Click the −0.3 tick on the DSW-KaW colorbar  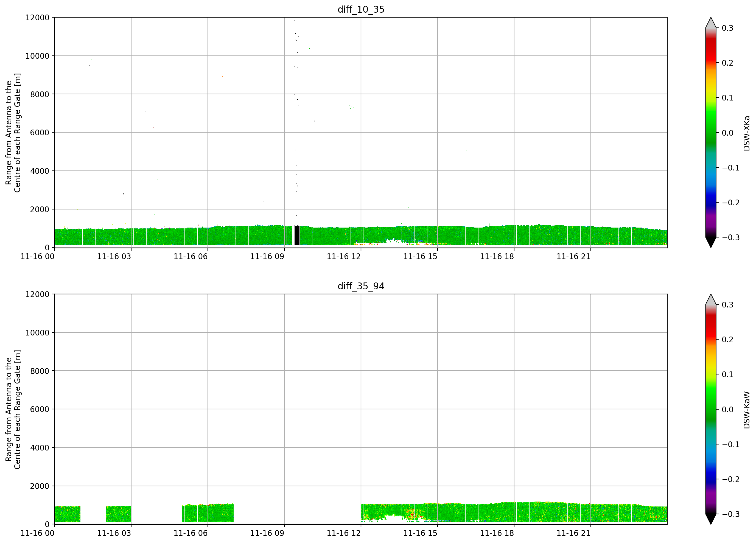pos(731,514)
